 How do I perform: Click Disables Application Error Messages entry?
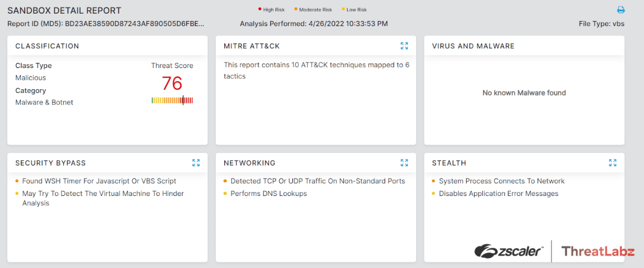coord(499,194)
